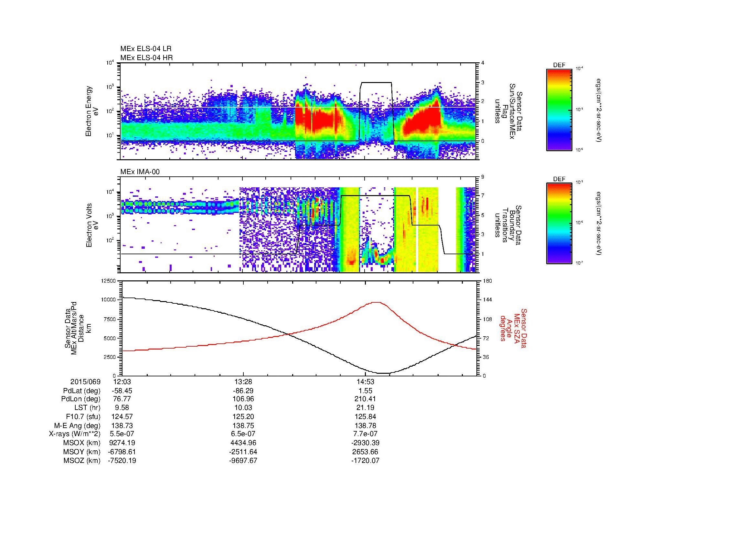Click the 'F10.7 (sfu)' row label
Image resolution: width=756 pixels, height=534 pixels.
point(83,416)
